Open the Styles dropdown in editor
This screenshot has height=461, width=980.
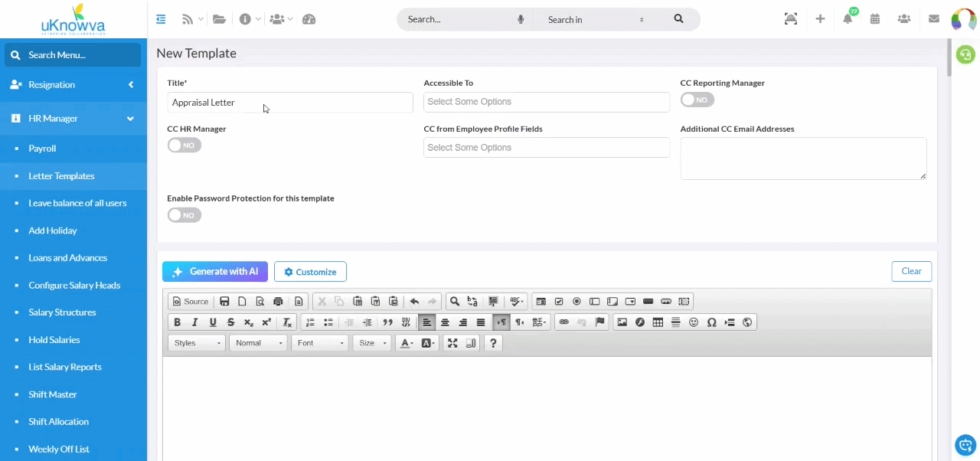coord(198,343)
